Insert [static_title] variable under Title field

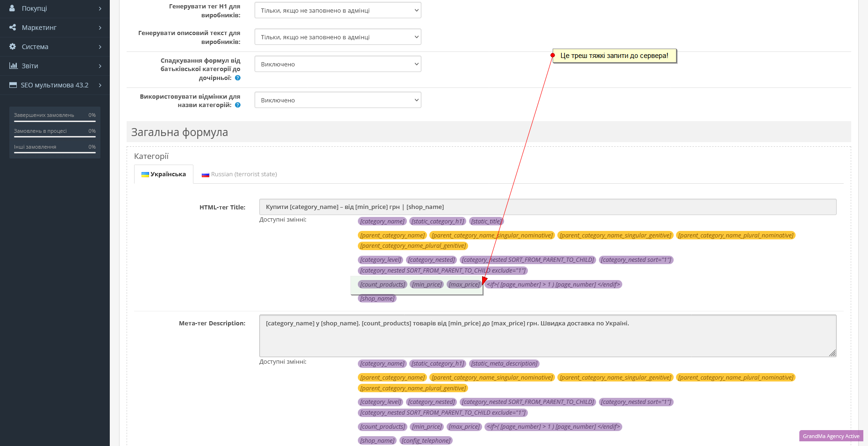pos(486,222)
